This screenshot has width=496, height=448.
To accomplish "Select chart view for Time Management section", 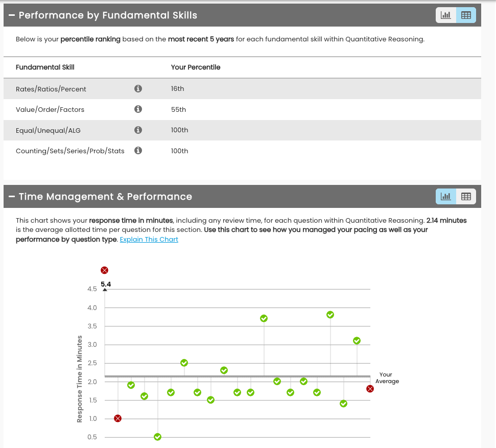I will tap(445, 197).
